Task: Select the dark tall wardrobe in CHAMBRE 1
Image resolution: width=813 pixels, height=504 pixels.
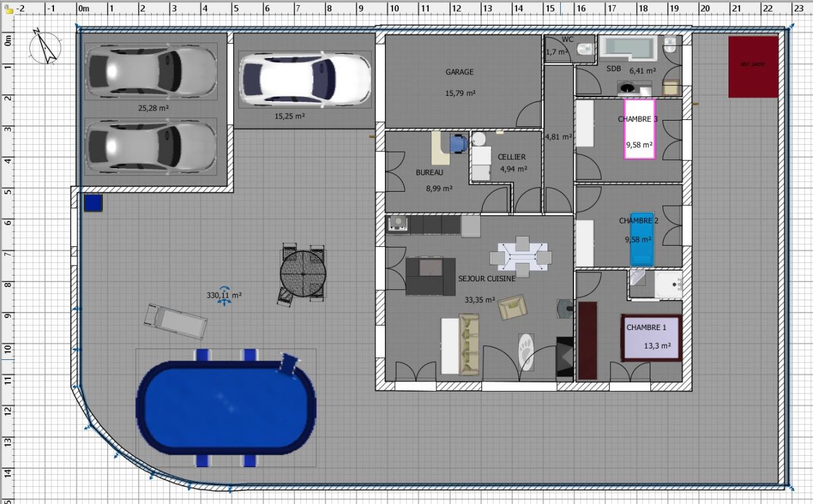Action: (x=588, y=341)
